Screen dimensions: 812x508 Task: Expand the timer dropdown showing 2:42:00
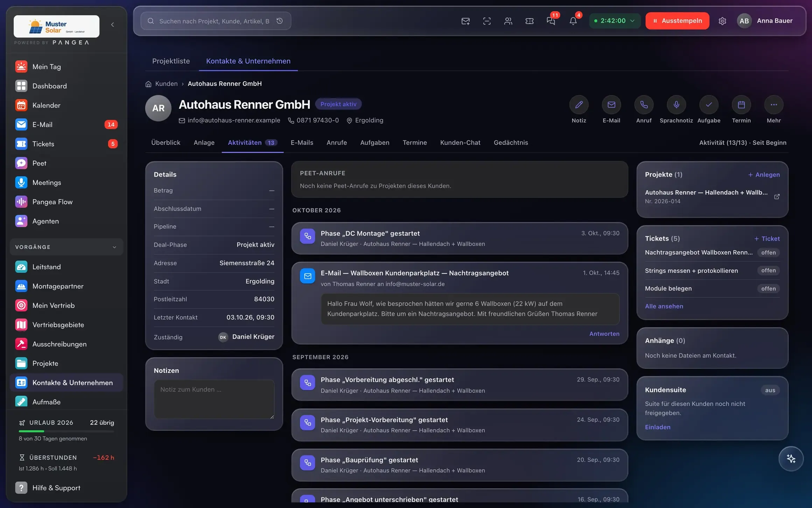click(615, 21)
